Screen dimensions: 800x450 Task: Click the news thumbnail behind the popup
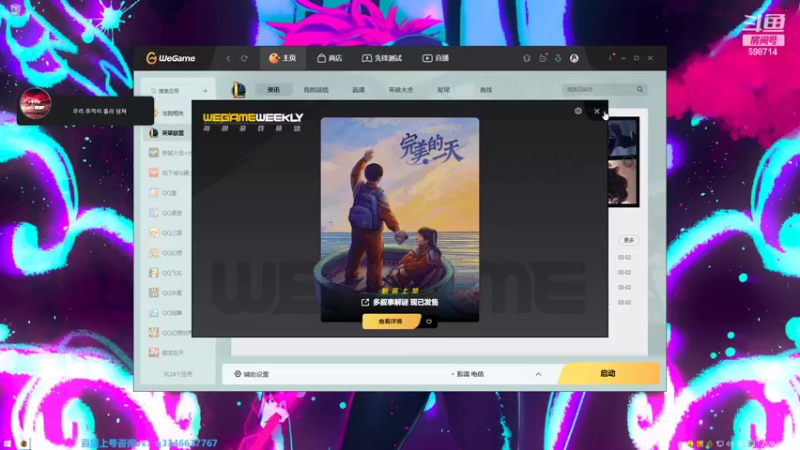pos(623,162)
